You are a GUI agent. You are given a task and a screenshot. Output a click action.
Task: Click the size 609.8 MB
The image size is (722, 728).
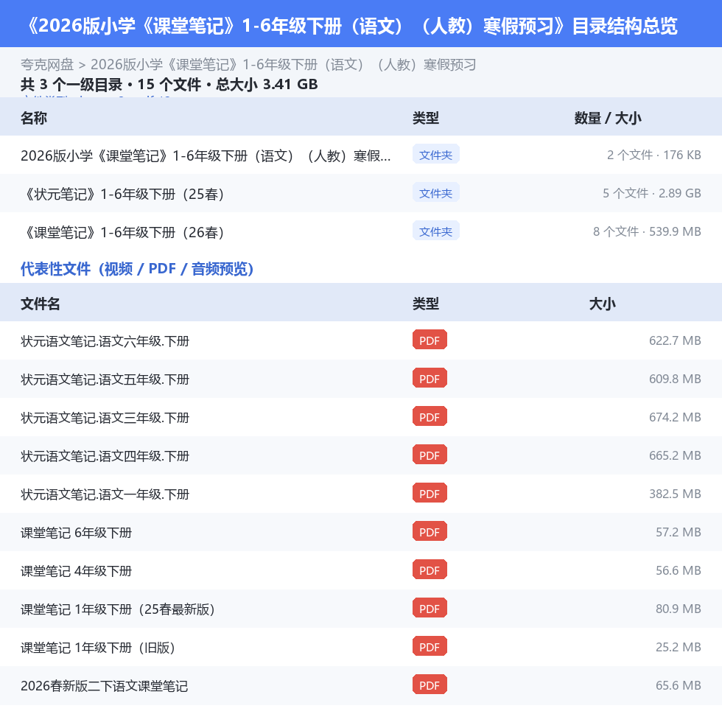(675, 379)
